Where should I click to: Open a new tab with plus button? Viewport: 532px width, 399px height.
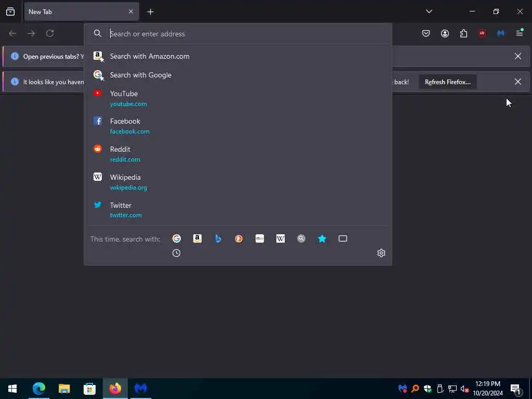[150, 12]
